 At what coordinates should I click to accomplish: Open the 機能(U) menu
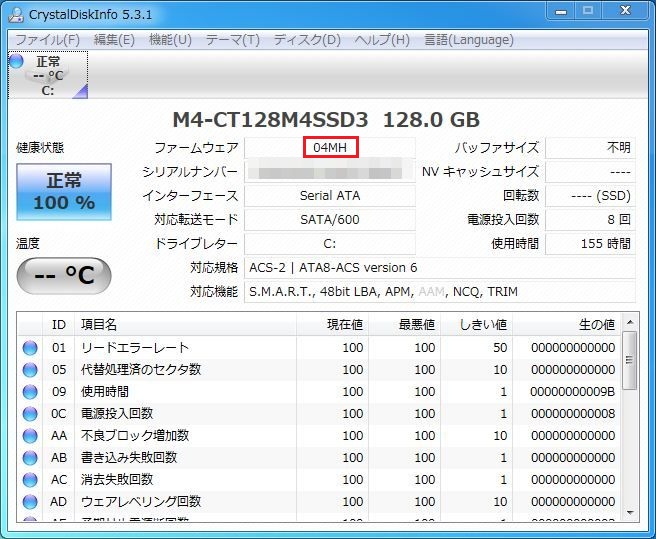pos(170,40)
